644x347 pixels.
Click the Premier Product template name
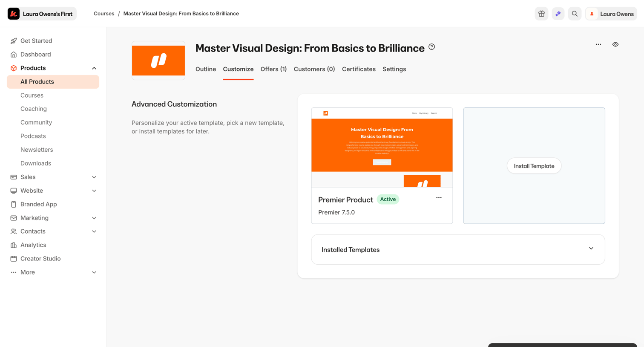(x=345, y=200)
